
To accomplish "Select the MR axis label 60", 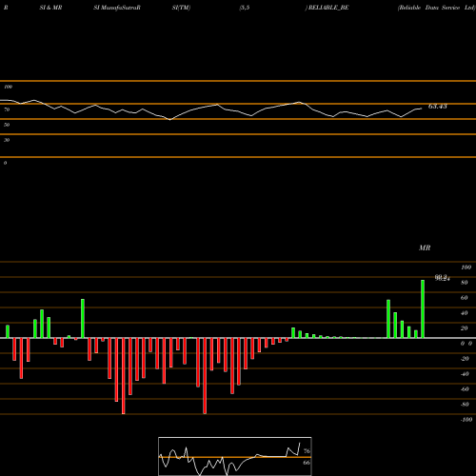I will point(465,298).
